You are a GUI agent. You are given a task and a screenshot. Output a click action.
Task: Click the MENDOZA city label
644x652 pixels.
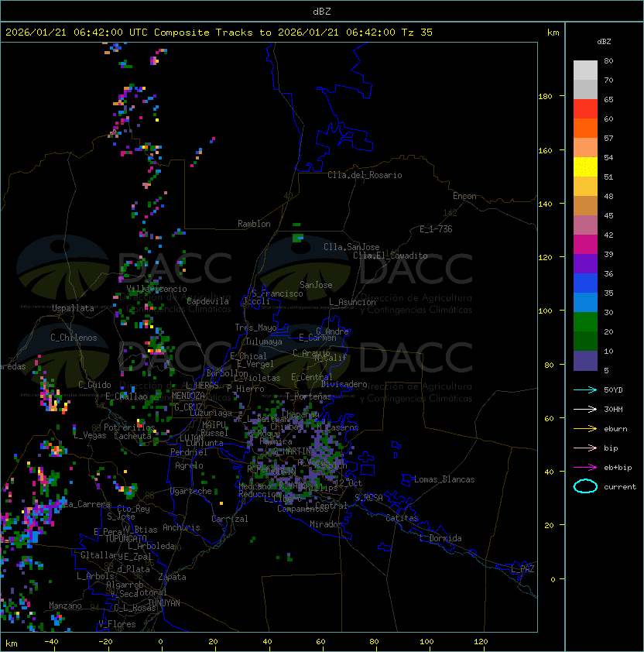188,396
